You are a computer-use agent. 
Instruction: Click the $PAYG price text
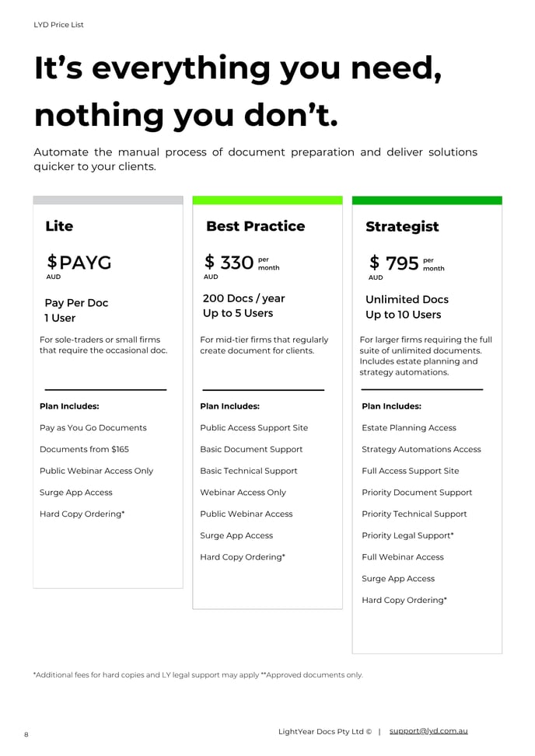(79, 263)
